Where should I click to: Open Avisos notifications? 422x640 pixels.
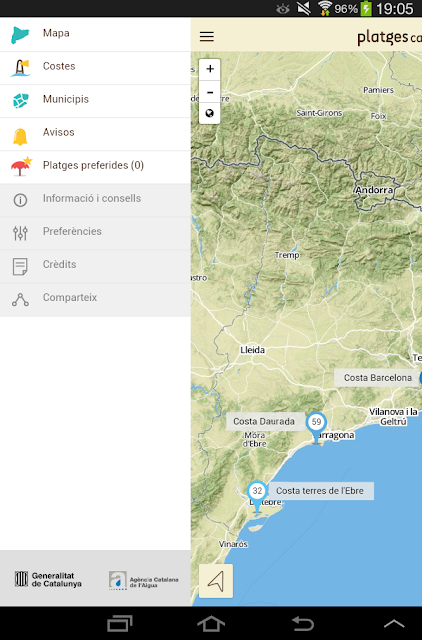(96, 134)
